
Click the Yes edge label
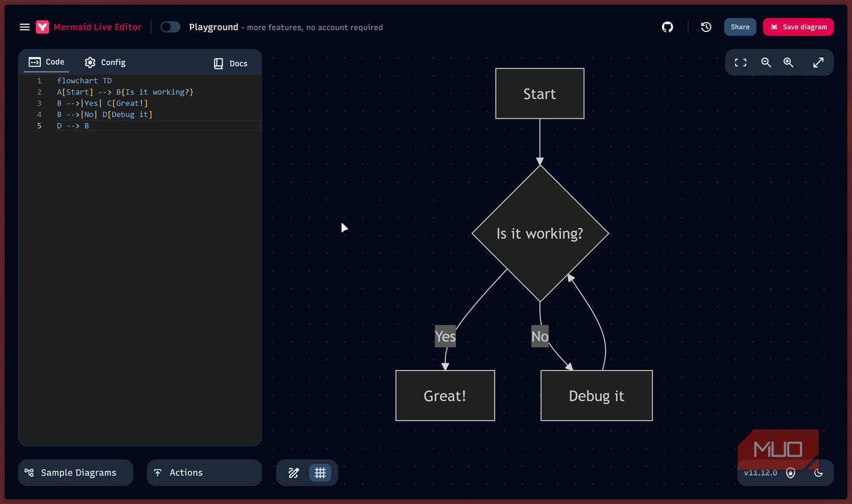click(445, 336)
